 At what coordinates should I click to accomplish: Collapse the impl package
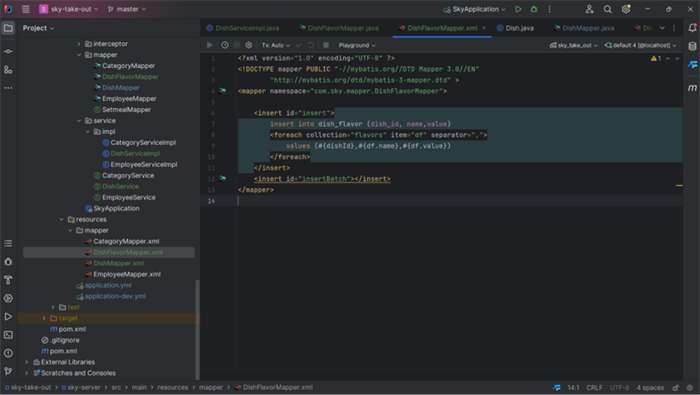point(88,132)
